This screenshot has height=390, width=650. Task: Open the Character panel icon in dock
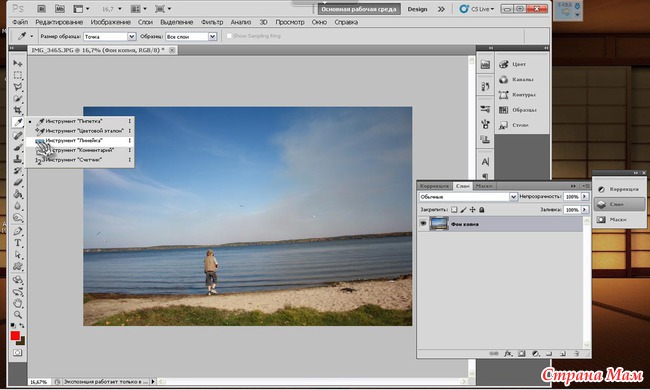tap(485, 162)
